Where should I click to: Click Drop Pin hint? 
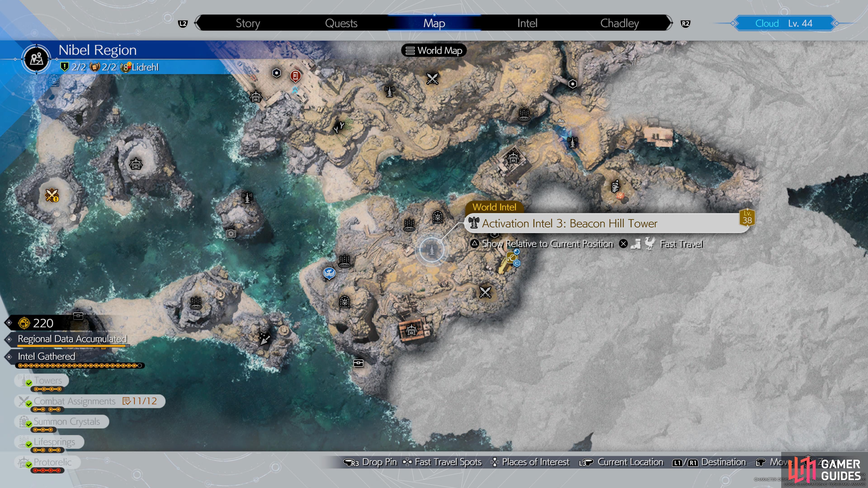(x=370, y=462)
